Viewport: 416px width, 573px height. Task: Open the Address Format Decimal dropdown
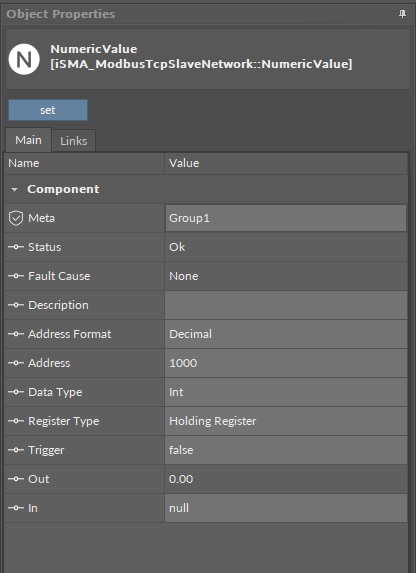[x=286, y=334]
